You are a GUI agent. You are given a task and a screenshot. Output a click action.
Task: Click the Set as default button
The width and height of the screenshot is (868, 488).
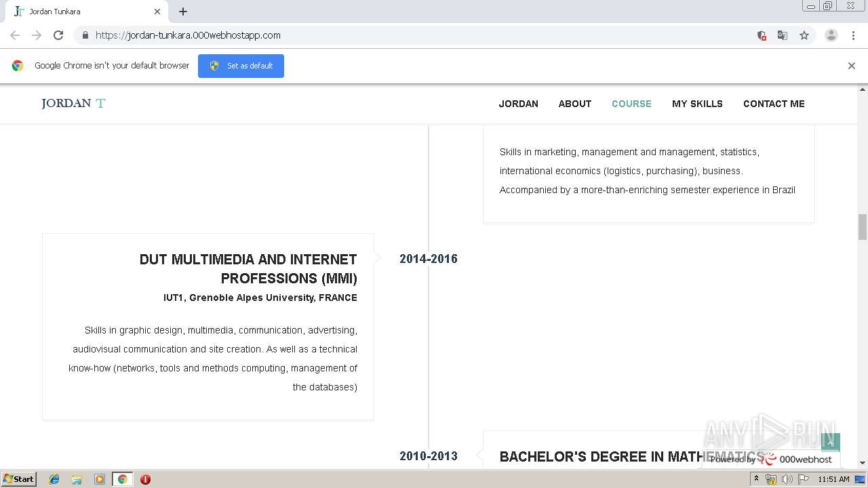tap(241, 66)
